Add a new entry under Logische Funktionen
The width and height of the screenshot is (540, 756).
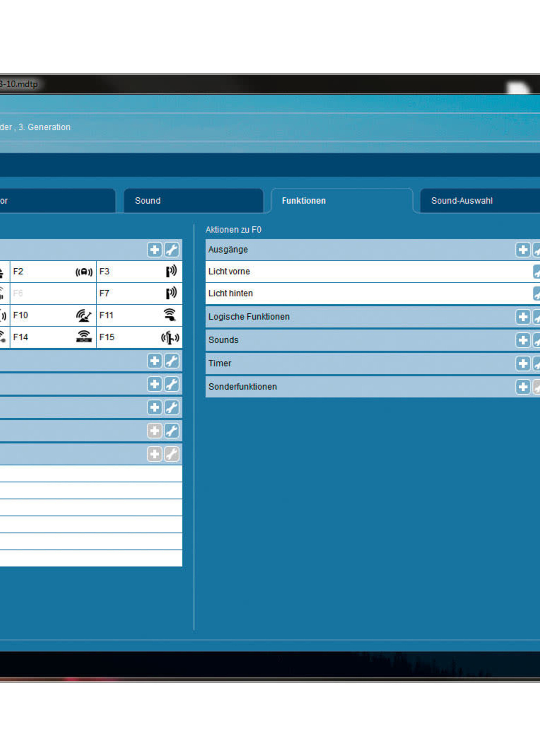pyautogui.click(x=522, y=317)
